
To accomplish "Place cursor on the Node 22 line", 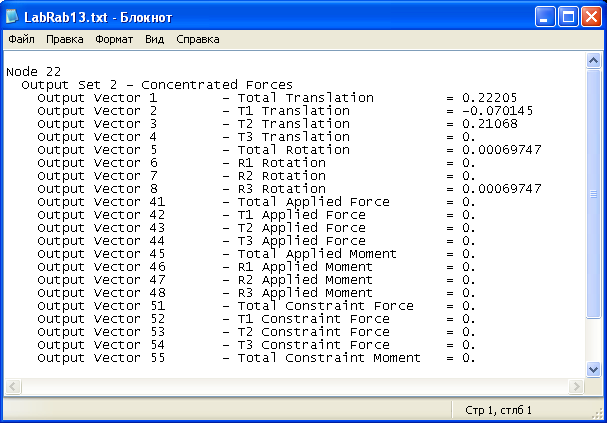I will coord(34,72).
